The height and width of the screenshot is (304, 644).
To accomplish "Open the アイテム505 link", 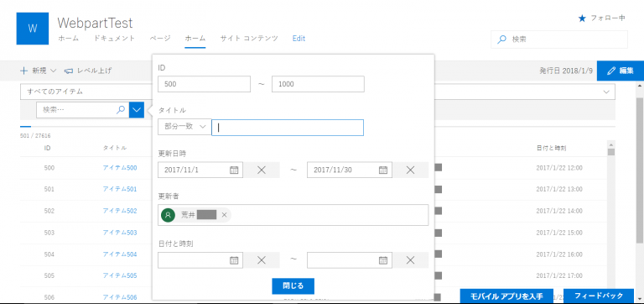I will 120,275.
